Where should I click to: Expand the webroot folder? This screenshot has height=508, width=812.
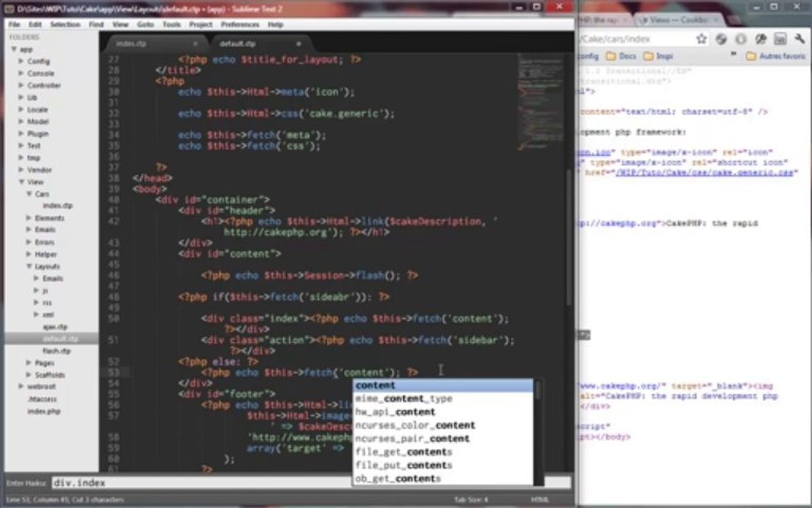click(x=21, y=386)
